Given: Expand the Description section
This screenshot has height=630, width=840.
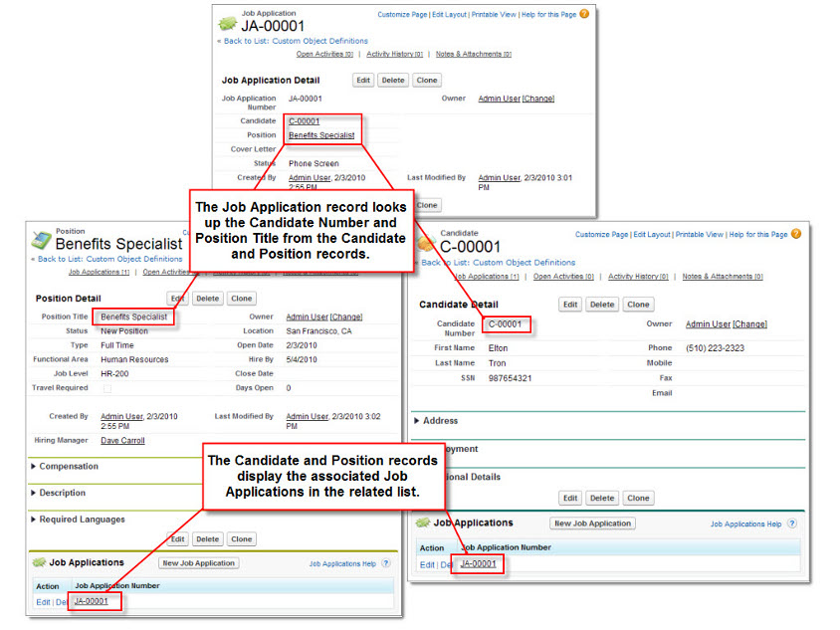Looking at the screenshot, I should [34, 493].
